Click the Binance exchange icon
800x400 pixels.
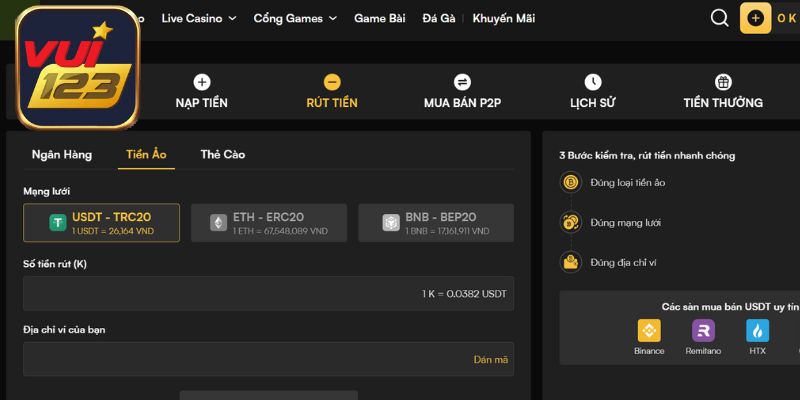coord(649,331)
